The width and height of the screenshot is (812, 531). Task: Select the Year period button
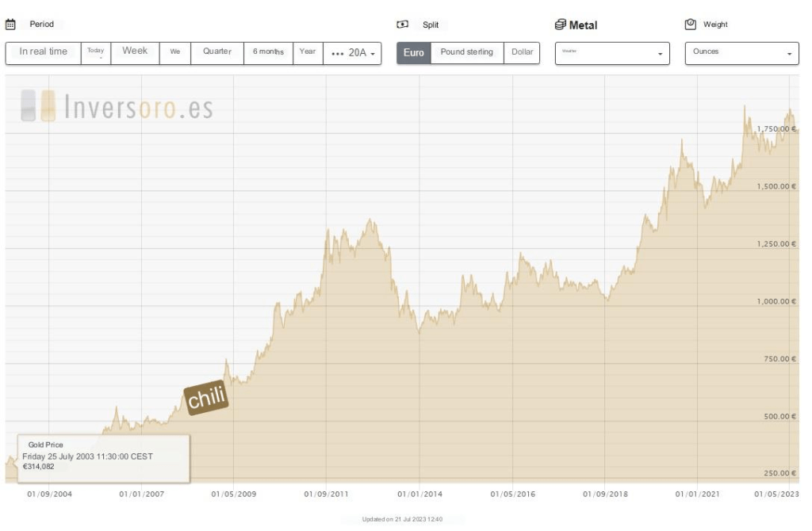[308, 53]
